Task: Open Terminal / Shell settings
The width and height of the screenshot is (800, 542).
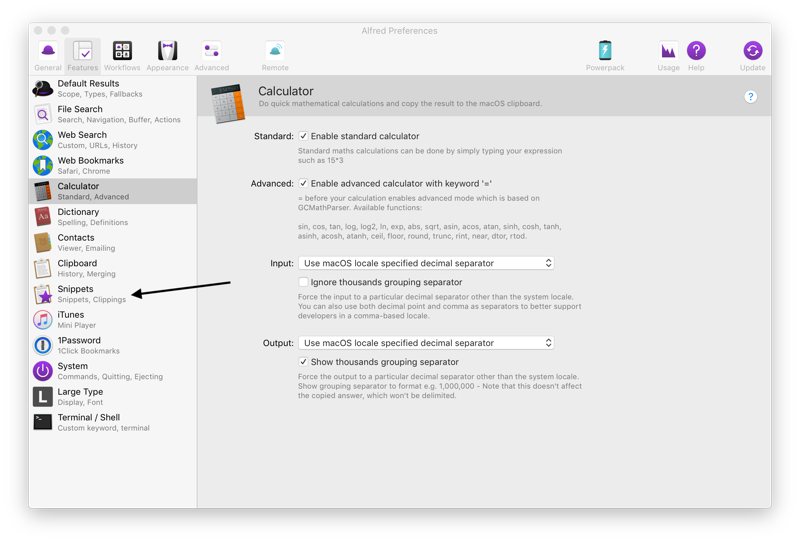Action: 113,422
